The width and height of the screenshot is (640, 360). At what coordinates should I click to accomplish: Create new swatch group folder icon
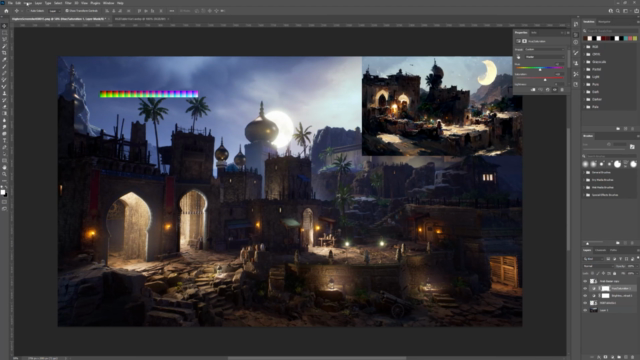618,129
